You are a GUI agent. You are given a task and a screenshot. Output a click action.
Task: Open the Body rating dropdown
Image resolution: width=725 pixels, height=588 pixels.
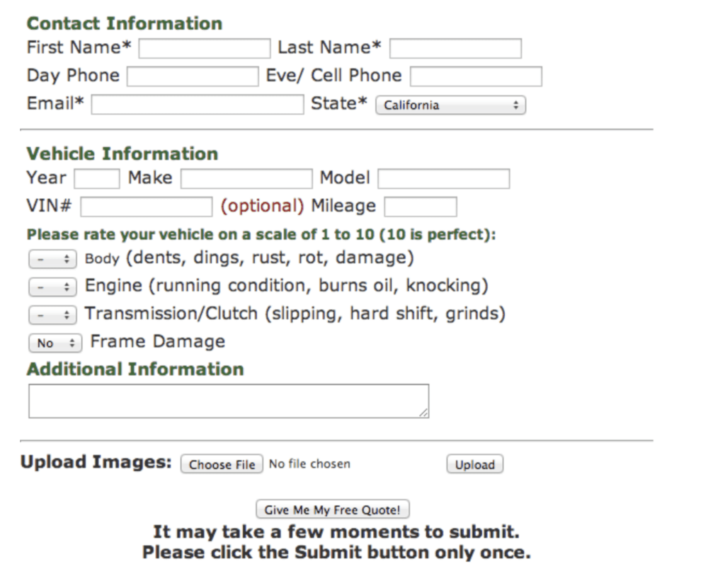[52, 260]
